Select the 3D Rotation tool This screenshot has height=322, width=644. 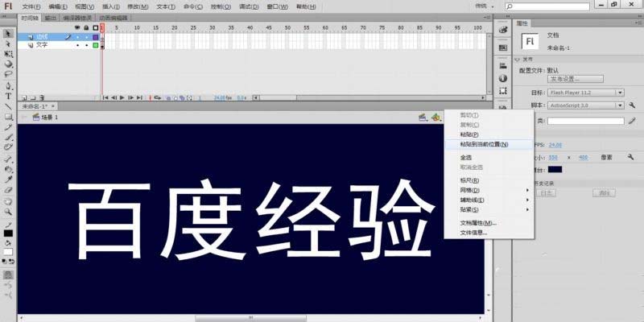pyautogui.click(x=8, y=64)
